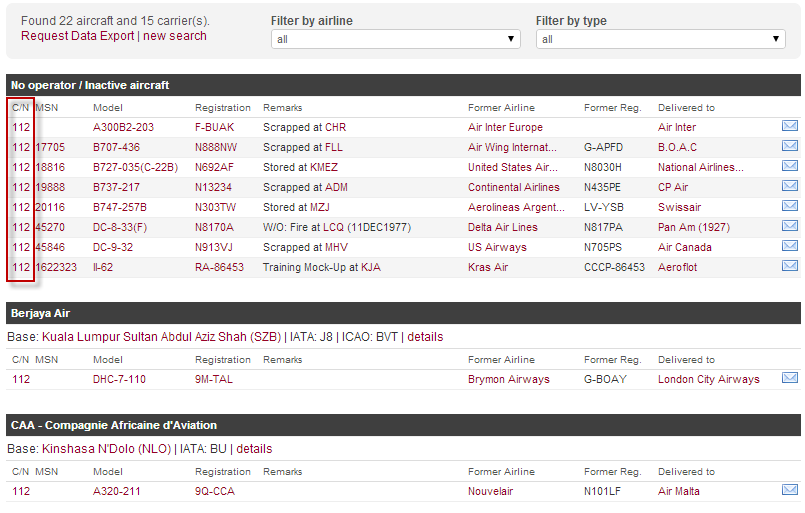
Task: Open the A320-211 model link
Action: click(119, 491)
